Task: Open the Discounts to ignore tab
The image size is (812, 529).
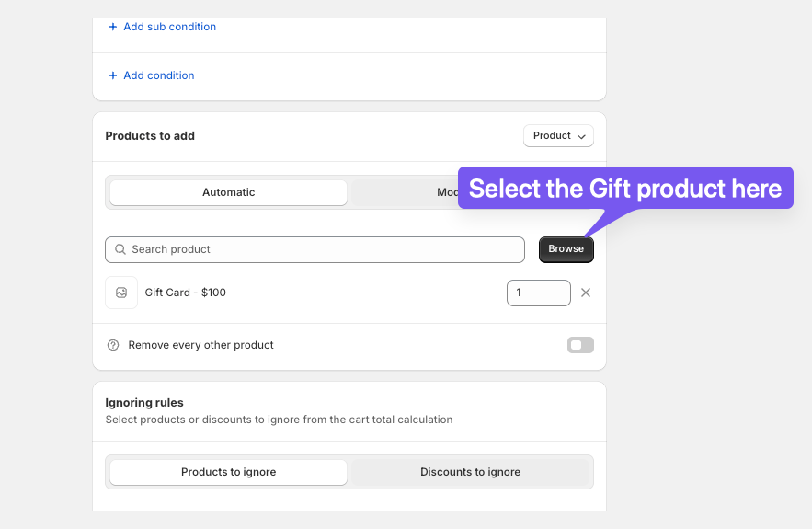Action: (x=470, y=472)
